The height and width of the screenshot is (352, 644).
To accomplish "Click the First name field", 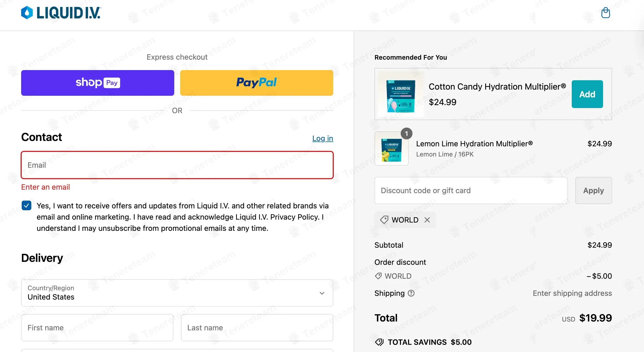I will point(97,328).
